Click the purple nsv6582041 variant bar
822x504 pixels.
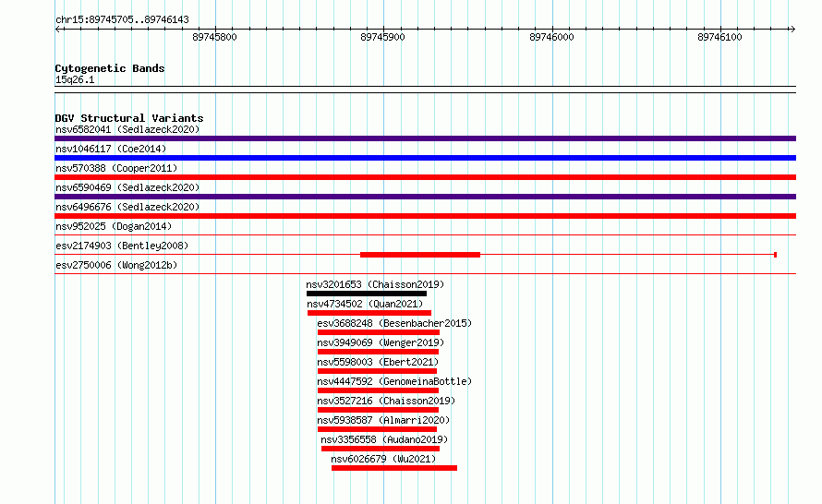coord(425,138)
